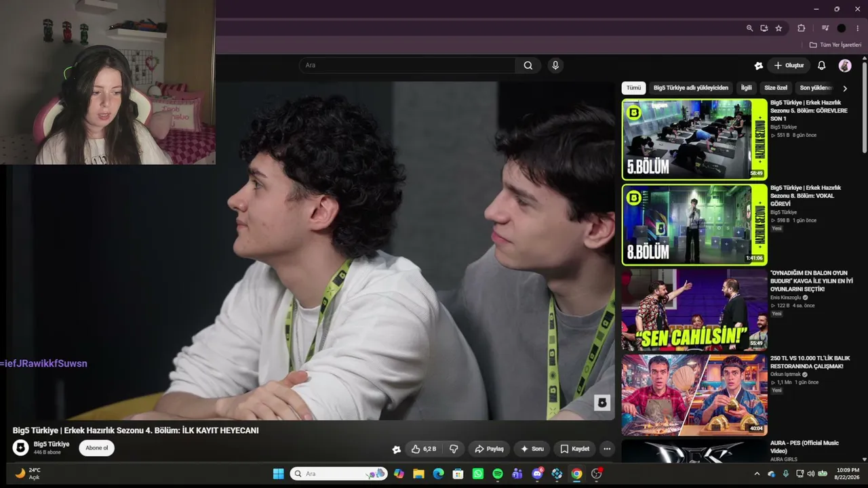Launch Microsoft Edge from the taskbar
Image resolution: width=868 pixels, height=488 pixels.
pos(438,474)
